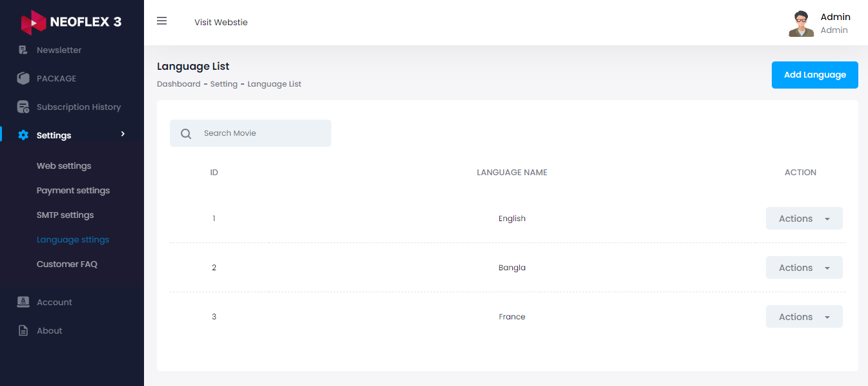The image size is (868, 386).
Task: Select the PACKAGE sidebar icon
Action: (x=23, y=78)
